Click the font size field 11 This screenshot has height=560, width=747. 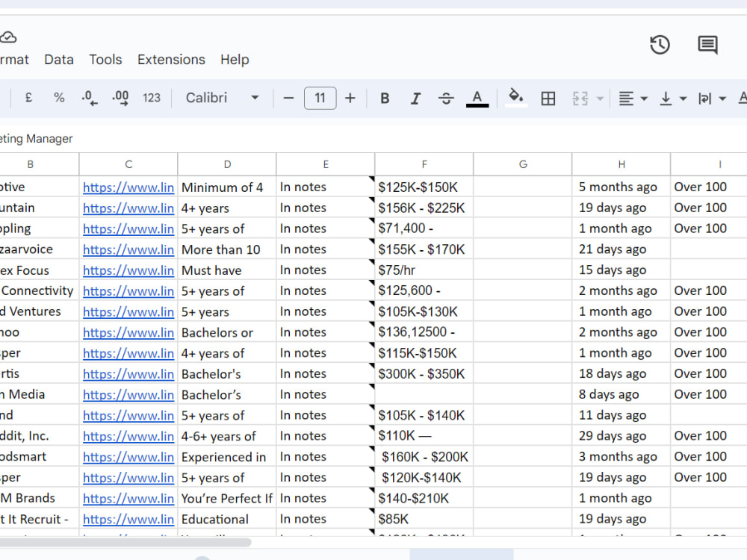coord(320,98)
